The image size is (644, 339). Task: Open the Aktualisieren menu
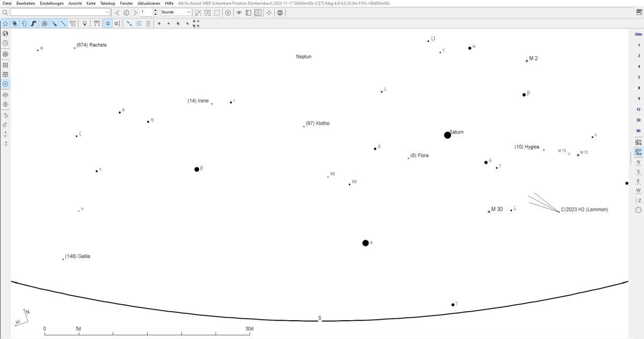pos(149,3)
